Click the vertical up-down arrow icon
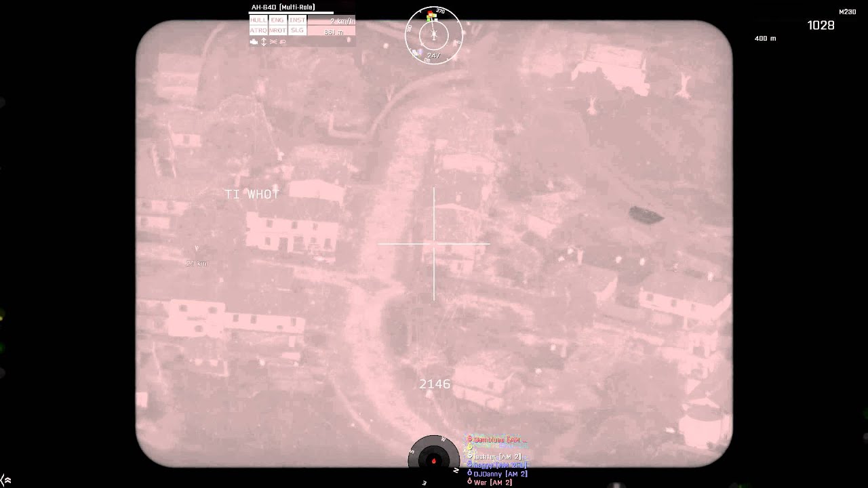 [x=264, y=42]
